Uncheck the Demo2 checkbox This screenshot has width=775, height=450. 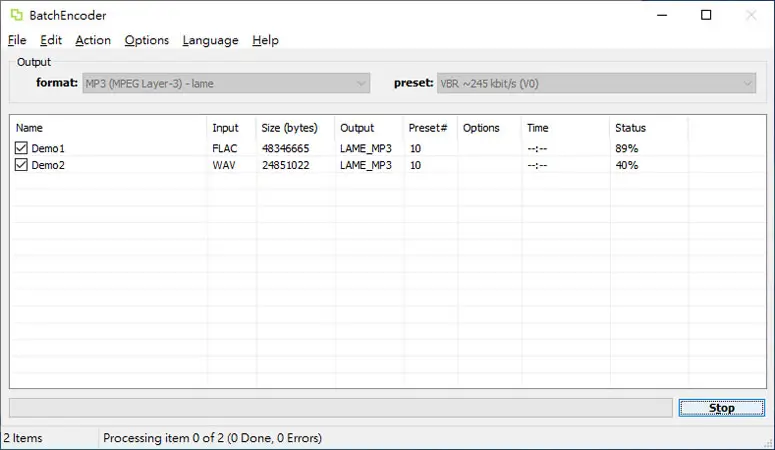pos(21,165)
